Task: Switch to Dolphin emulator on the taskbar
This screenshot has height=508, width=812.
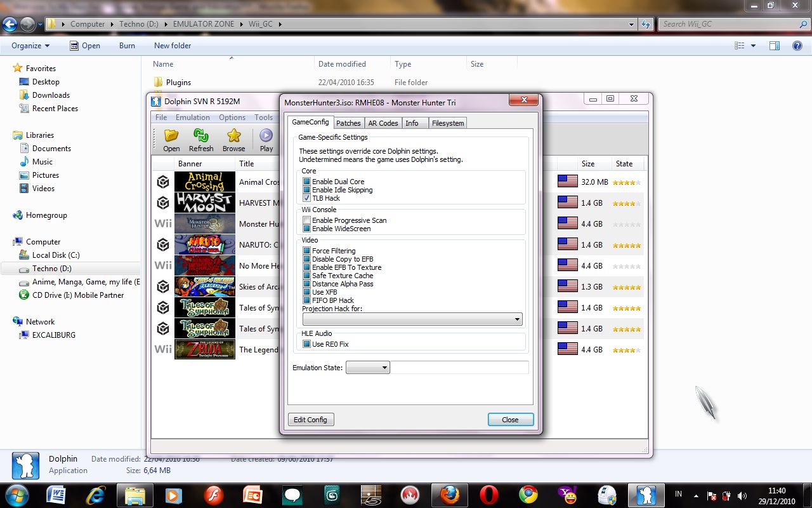Action: click(x=646, y=495)
